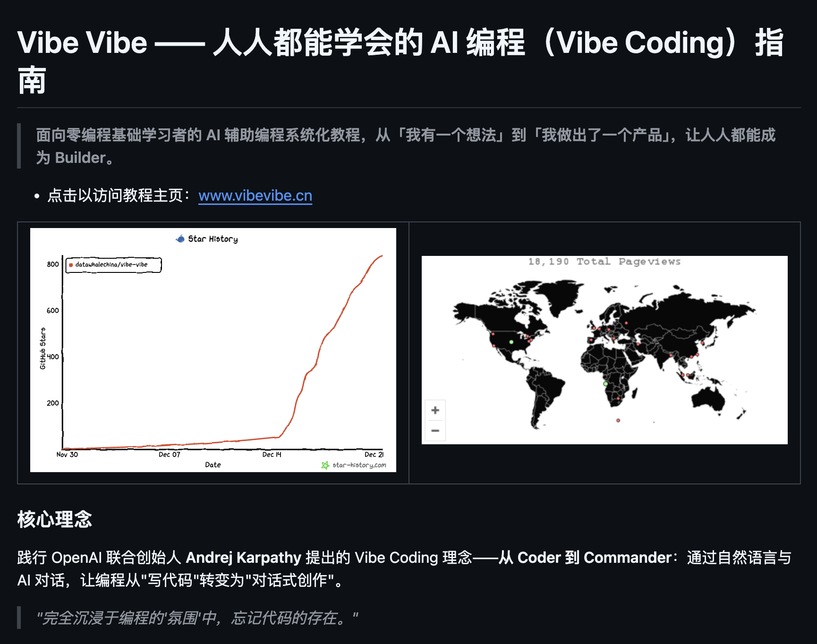Click the green marker on central Africa
817x644 pixels.
[x=605, y=384]
